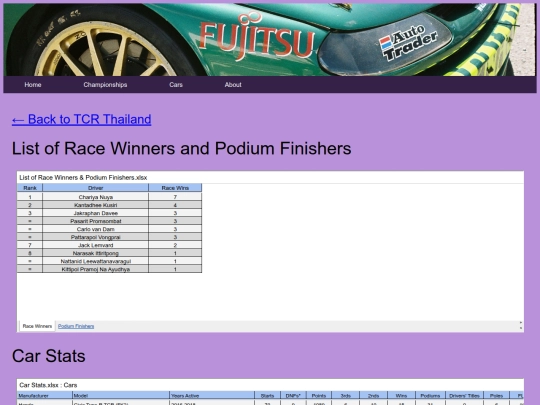
Task: Click the Starts column header
Action: 268,396
